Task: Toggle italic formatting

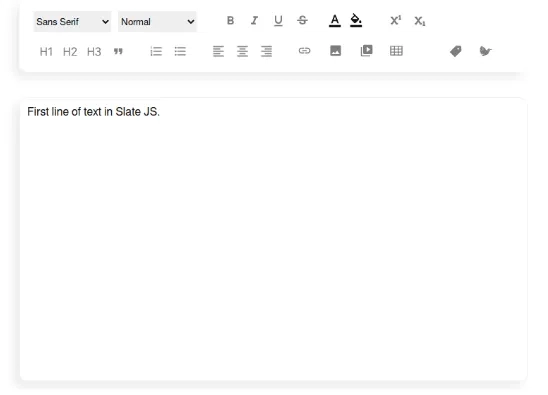Action: [254, 21]
